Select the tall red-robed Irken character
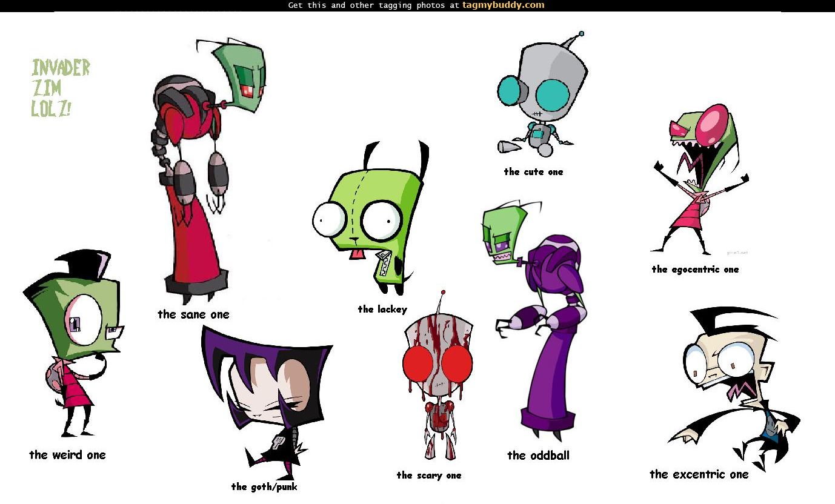Viewport: 835px width, 504px height. point(207,170)
